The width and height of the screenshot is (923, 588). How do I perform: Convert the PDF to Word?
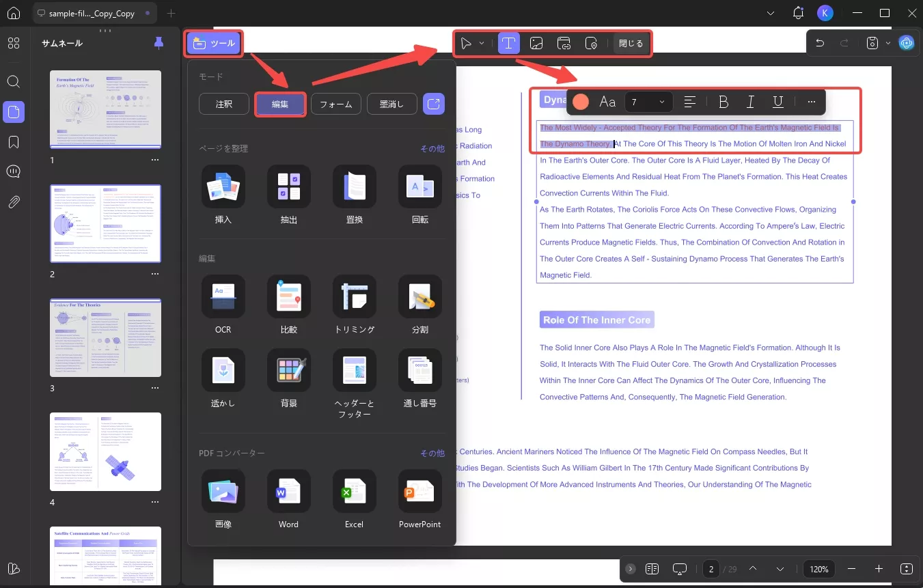point(288,500)
